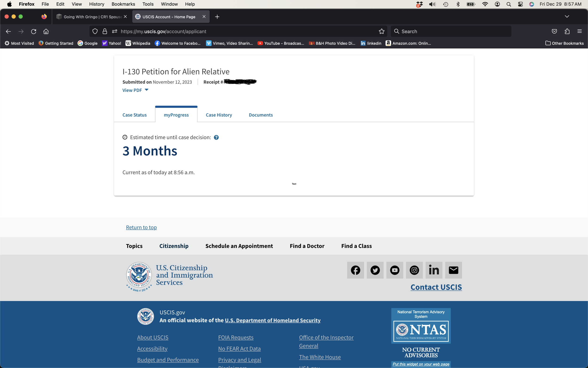Image resolution: width=588 pixels, height=368 pixels.
Task: Open the Bookmarks menu
Action: [x=123, y=4]
